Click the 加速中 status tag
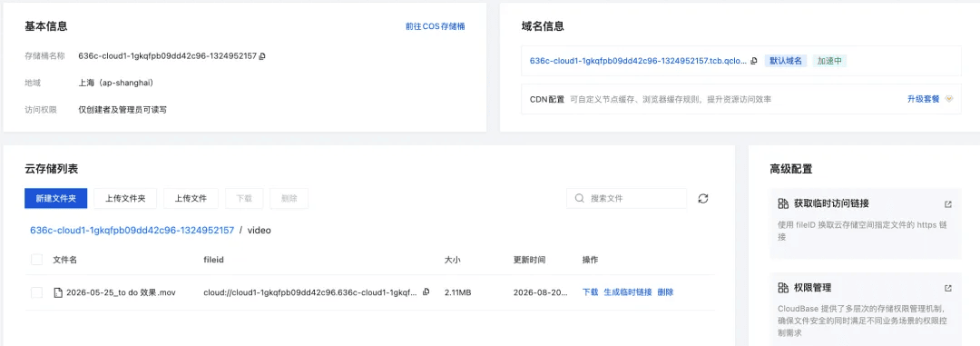Screen dimensions: 980x346 click(x=829, y=62)
